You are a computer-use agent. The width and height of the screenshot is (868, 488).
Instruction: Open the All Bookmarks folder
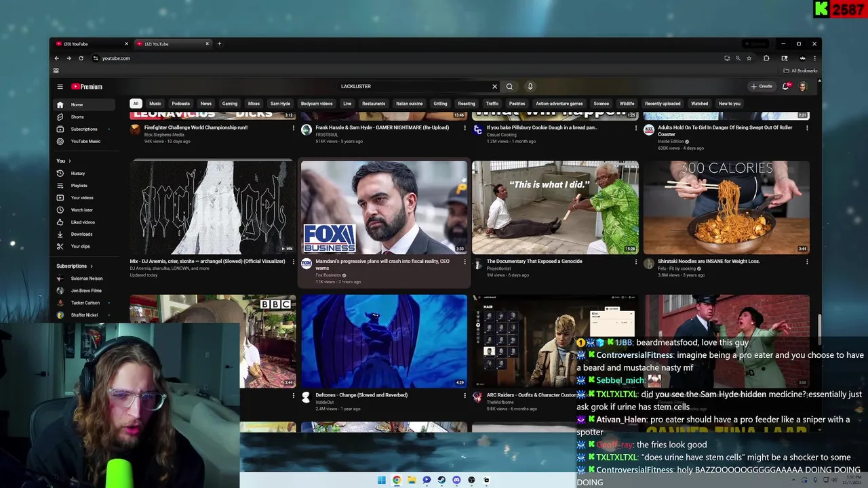(801, 70)
